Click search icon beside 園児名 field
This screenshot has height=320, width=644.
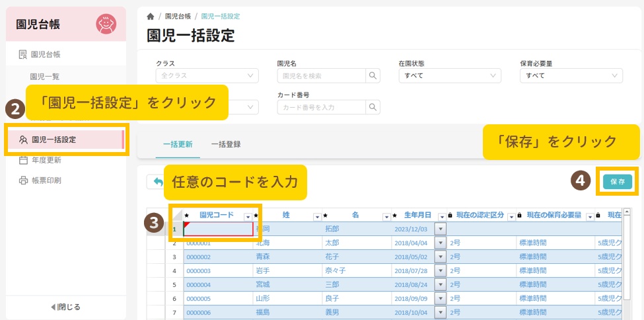coord(373,75)
